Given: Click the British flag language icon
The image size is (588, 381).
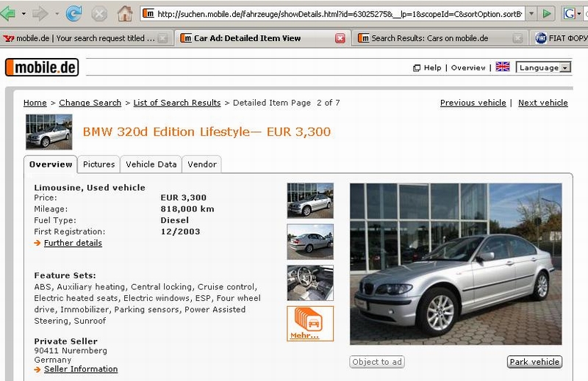Looking at the screenshot, I should 503,67.
